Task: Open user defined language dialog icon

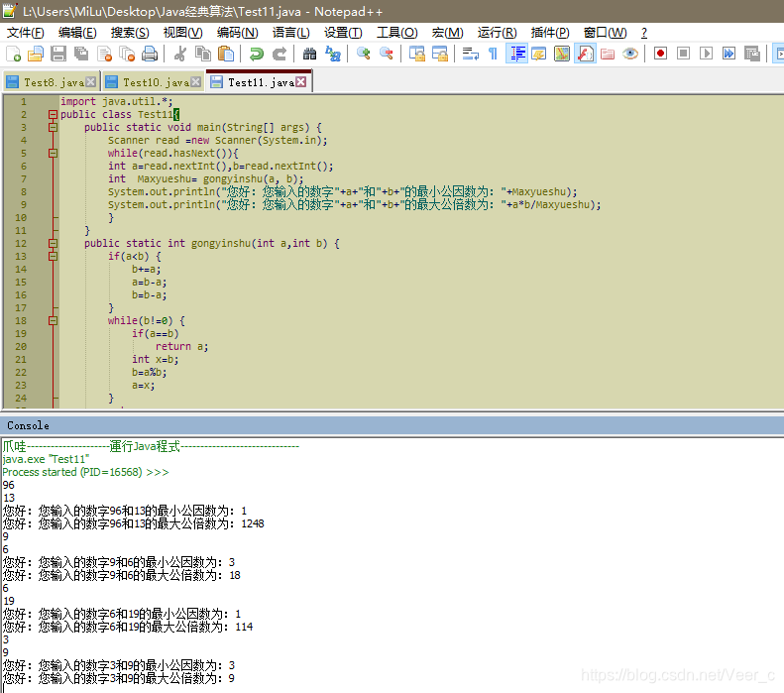Action: pos(539,54)
